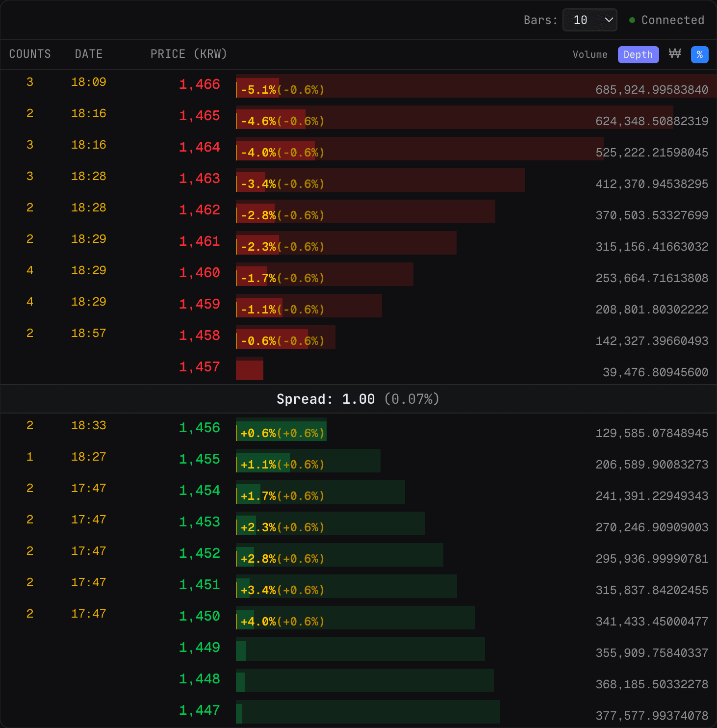Screen dimensions: 717x728
Task: Enable the Depth view toggle
Action: click(x=638, y=54)
